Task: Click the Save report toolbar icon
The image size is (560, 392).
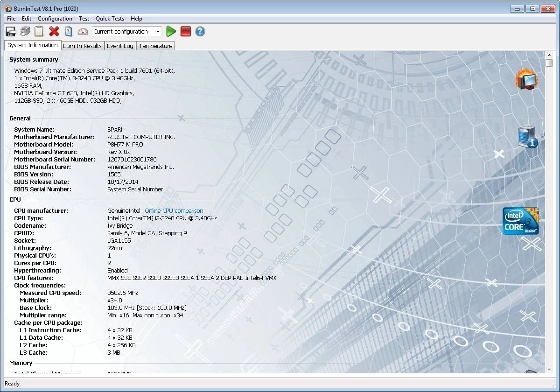Action: pyautogui.click(x=11, y=31)
